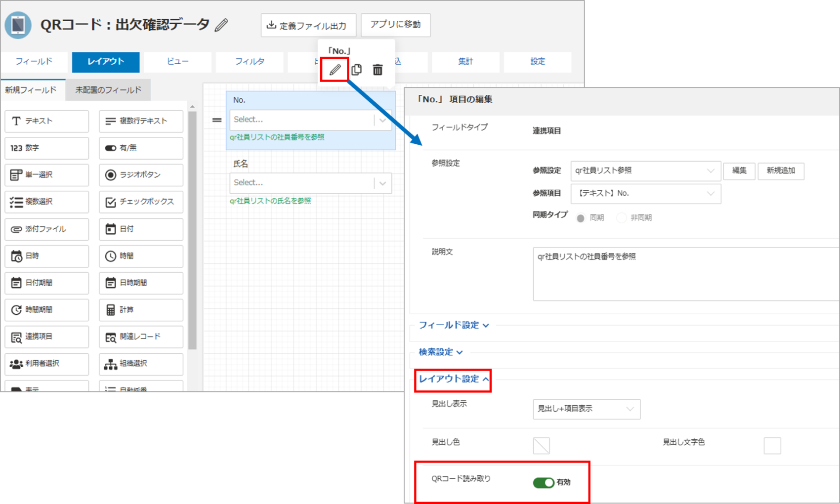Select the 日時期間 field type
Viewport: 840px width, 504px height.
(x=141, y=283)
